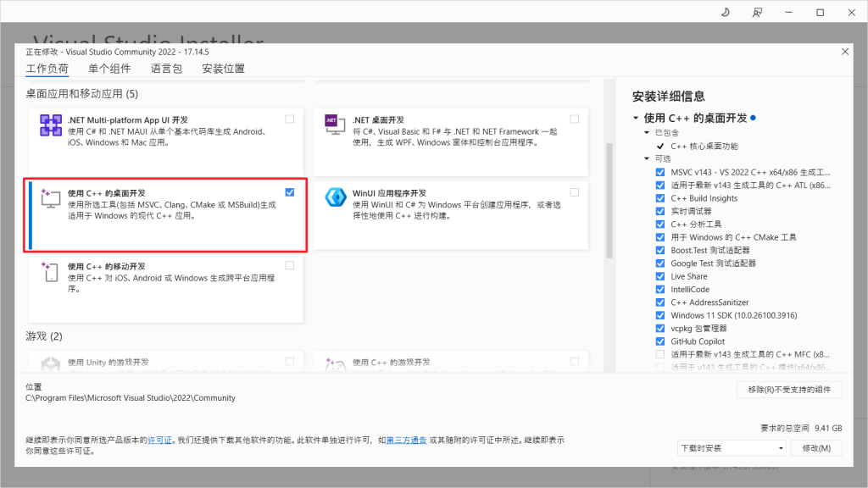Click the 使用 C++ 的移动开发 workload icon
Viewport: 868px width, 488px height.
[50, 272]
